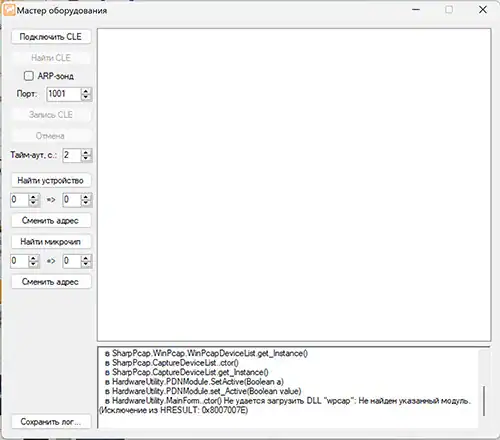Decrease Тайм-аут seconds with down arrow
Image resolution: width=500 pixels, height=440 pixels.
(x=86, y=159)
